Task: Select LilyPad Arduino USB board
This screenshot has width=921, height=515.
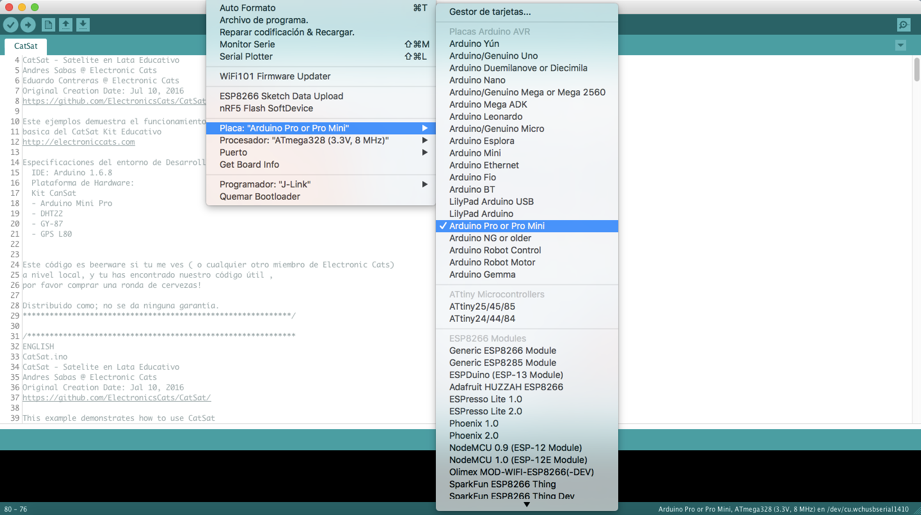Action: (x=527, y=202)
